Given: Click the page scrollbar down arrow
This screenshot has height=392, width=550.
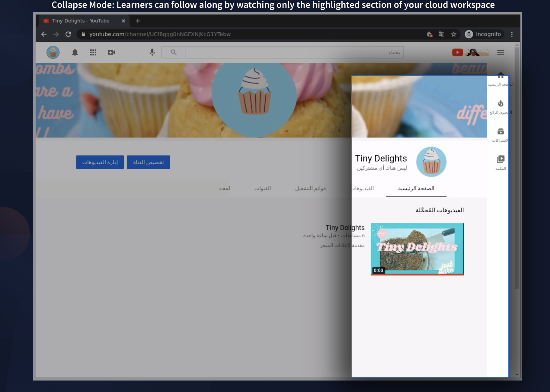Looking at the screenshot, I should pos(517,375).
